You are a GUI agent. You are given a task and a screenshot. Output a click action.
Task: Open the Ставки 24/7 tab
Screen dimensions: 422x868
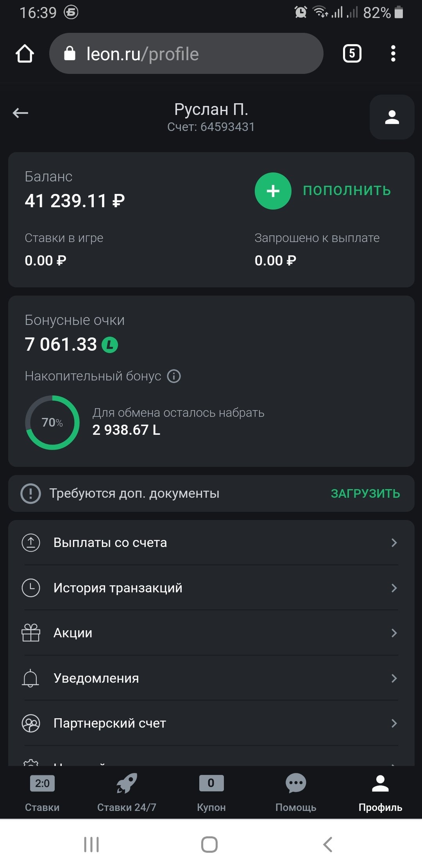click(x=127, y=791)
